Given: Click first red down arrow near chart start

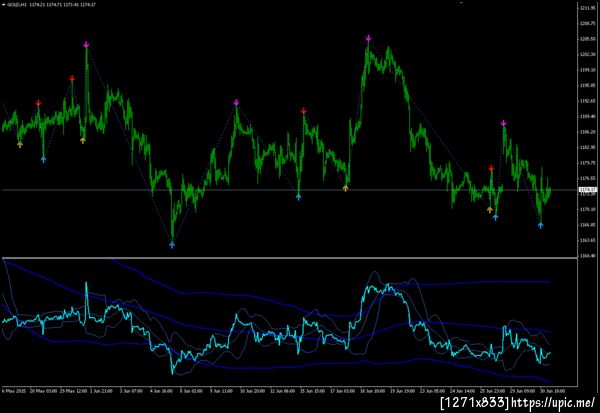Looking at the screenshot, I should (x=38, y=103).
